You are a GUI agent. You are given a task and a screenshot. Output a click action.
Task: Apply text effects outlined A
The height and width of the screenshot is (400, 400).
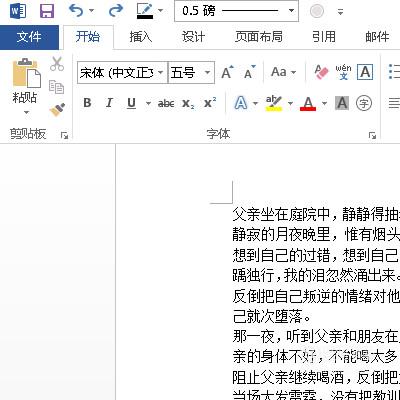pos(241,103)
